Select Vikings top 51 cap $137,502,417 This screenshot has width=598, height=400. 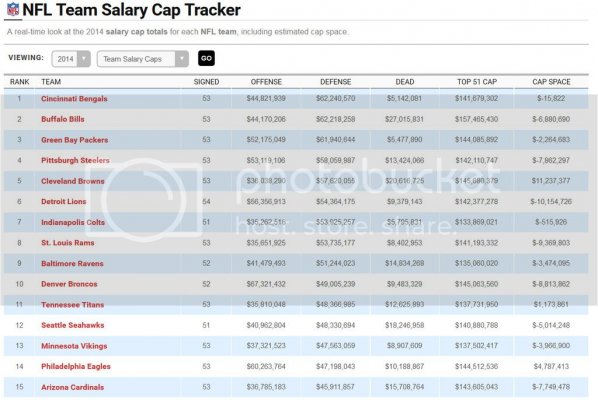(x=476, y=345)
